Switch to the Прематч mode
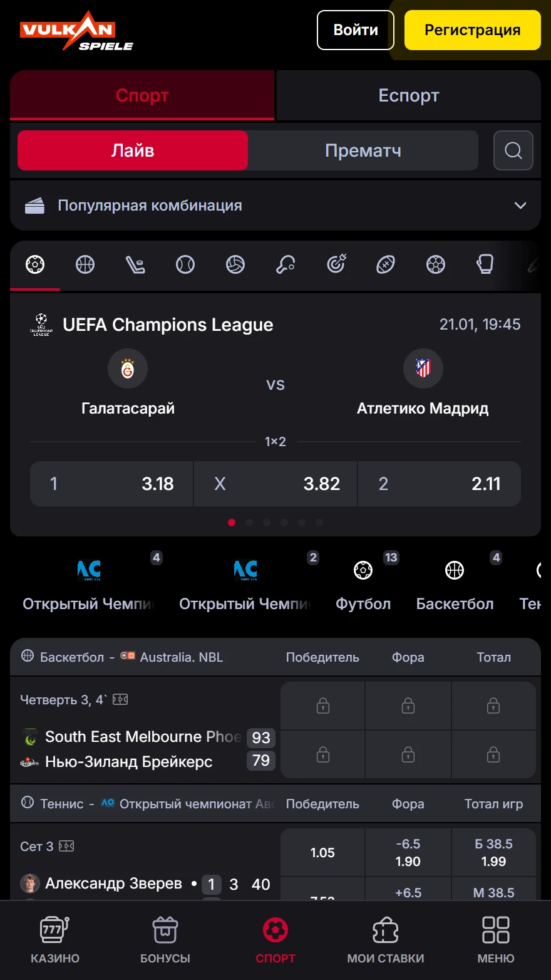This screenshot has height=980, width=551. click(x=363, y=150)
